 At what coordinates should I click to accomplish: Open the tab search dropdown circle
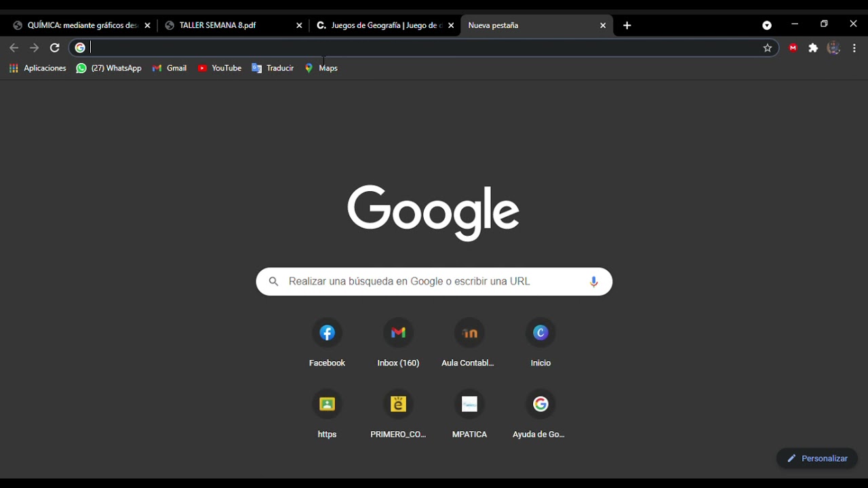click(x=767, y=26)
